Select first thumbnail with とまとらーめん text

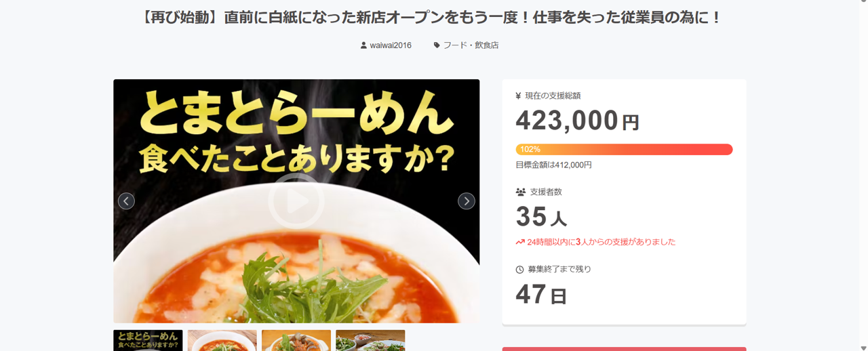click(x=148, y=340)
